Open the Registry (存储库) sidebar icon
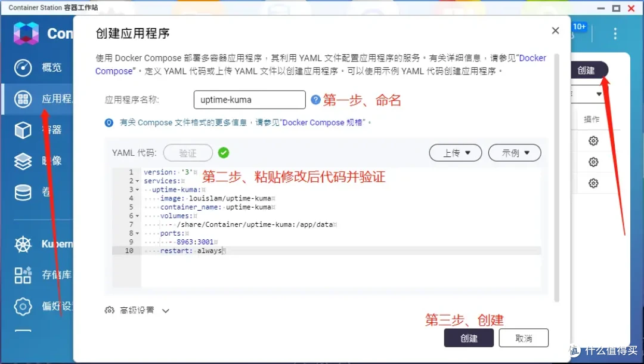 tap(23, 275)
